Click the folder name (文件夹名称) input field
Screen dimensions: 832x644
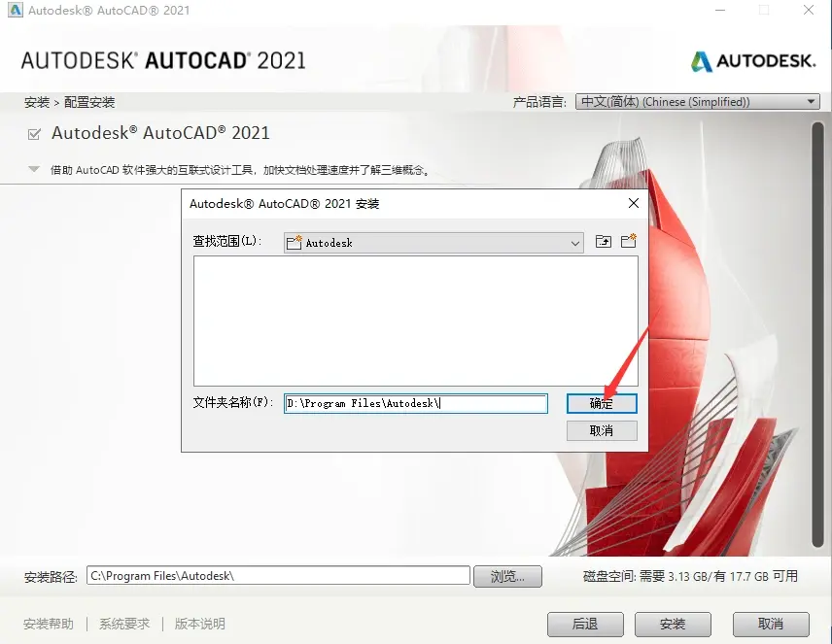(x=415, y=404)
